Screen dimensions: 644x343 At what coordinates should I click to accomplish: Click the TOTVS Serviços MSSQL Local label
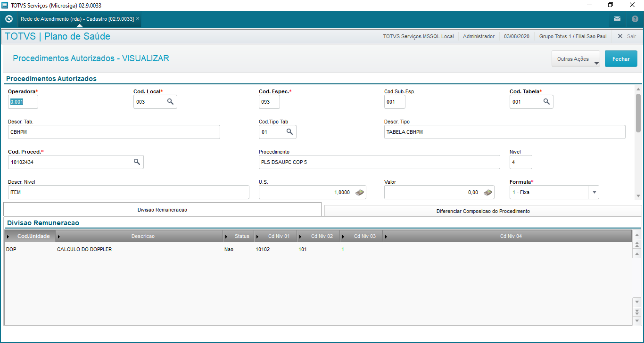pos(419,36)
